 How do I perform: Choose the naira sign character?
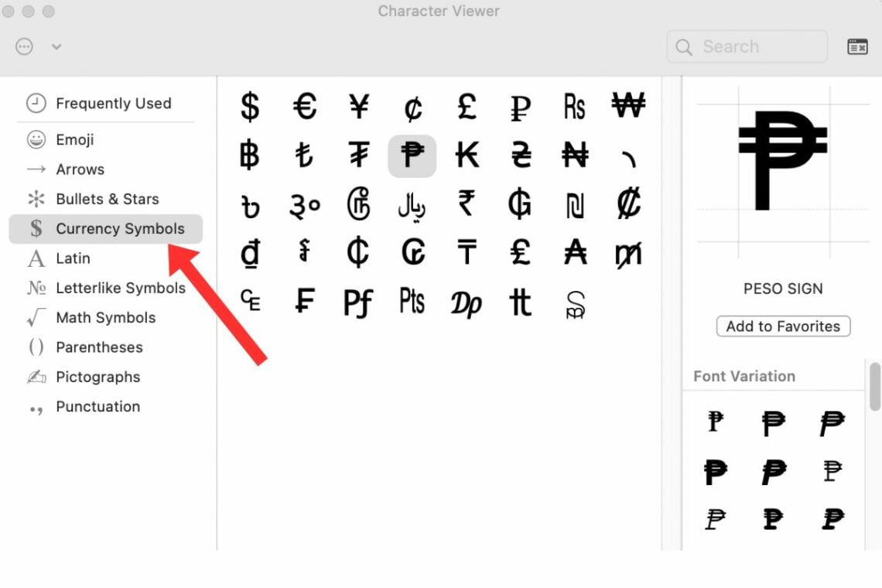click(575, 156)
